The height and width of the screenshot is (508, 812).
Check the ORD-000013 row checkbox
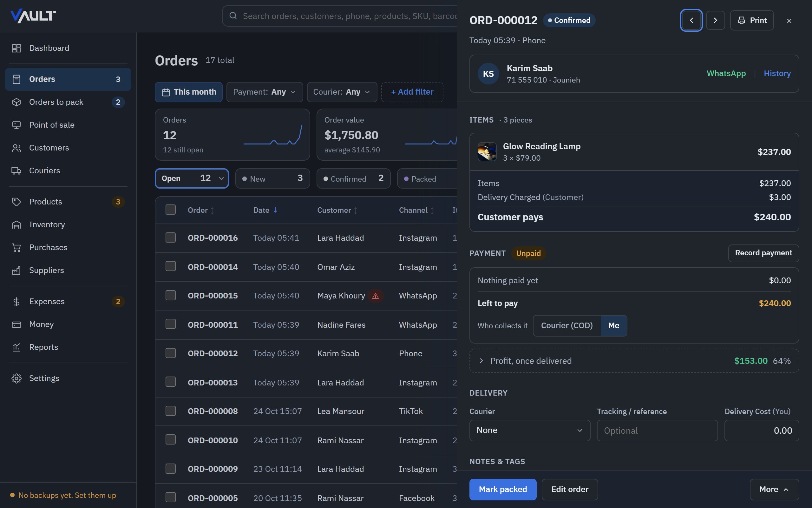click(x=170, y=382)
